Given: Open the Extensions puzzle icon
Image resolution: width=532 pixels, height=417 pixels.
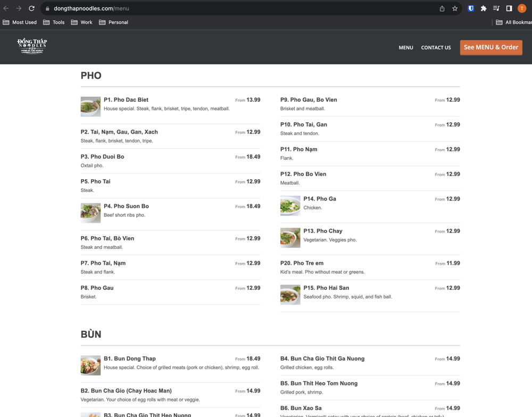Looking at the screenshot, I should [x=484, y=9].
